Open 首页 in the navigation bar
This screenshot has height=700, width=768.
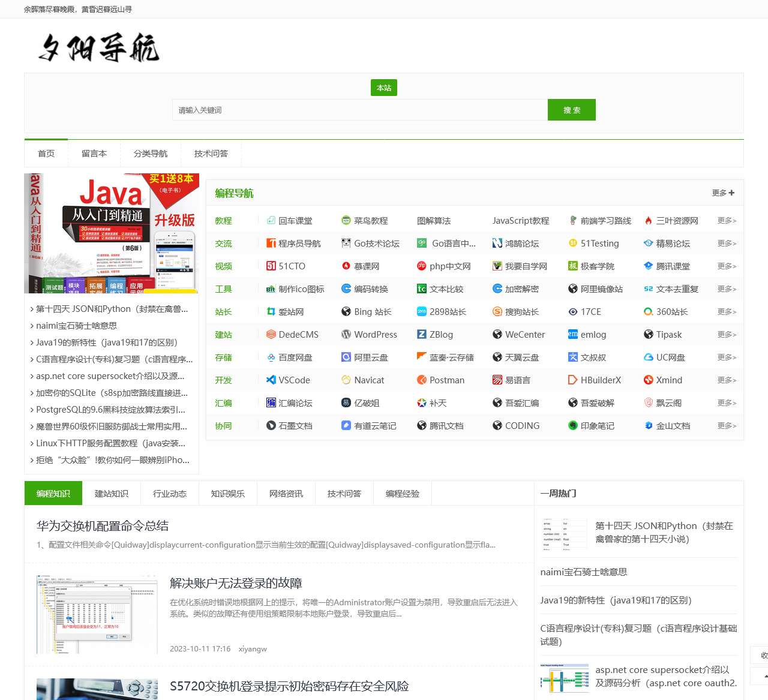(x=46, y=154)
